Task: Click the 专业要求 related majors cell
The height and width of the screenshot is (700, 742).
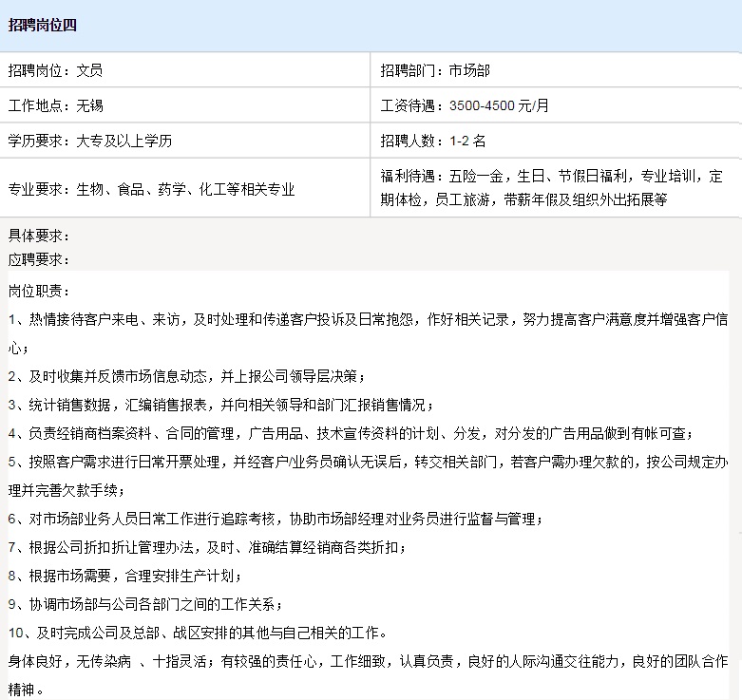Action: (x=152, y=189)
